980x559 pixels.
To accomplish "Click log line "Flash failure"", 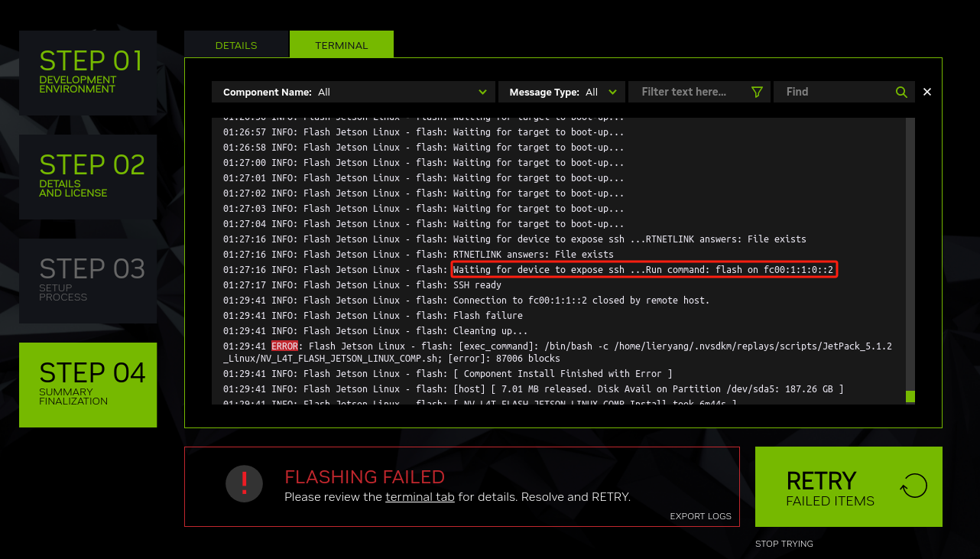I will 373,316.
